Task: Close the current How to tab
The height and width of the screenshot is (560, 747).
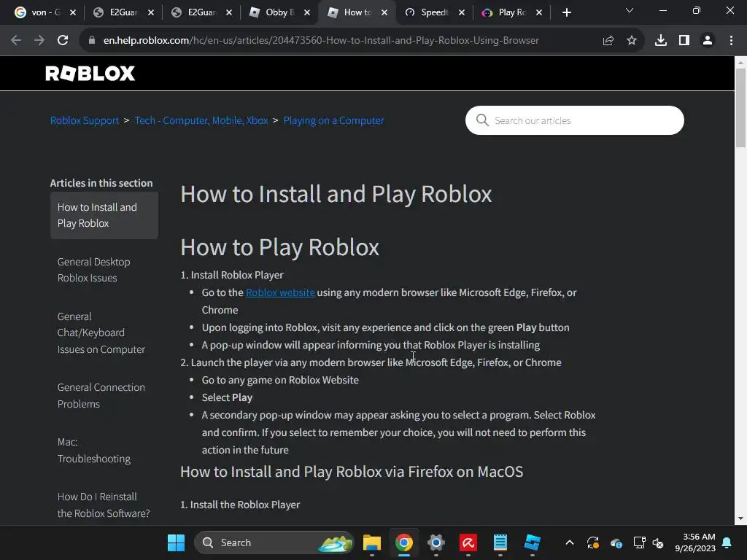Action: point(384,12)
